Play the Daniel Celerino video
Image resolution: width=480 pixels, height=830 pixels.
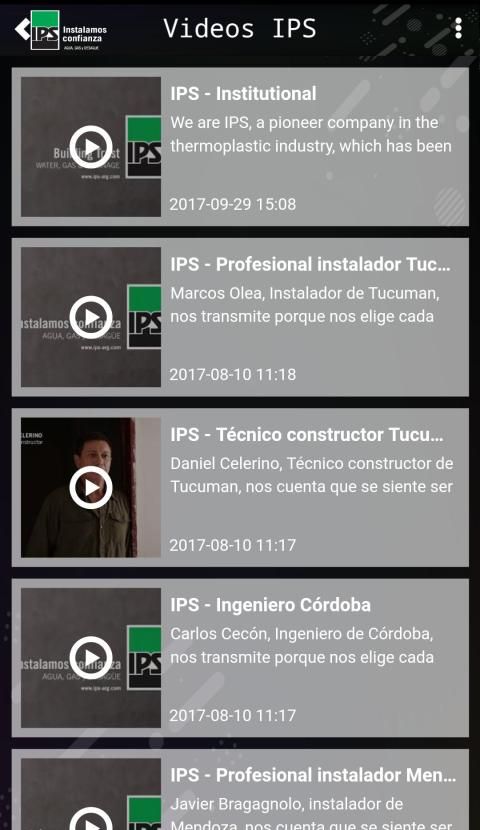(91, 488)
